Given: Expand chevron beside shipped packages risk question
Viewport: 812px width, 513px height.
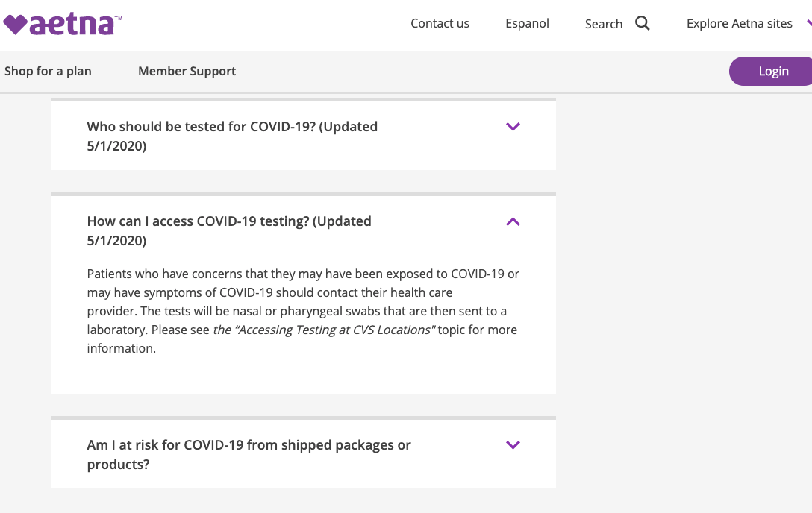Looking at the screenshot, I should (513, 445).
